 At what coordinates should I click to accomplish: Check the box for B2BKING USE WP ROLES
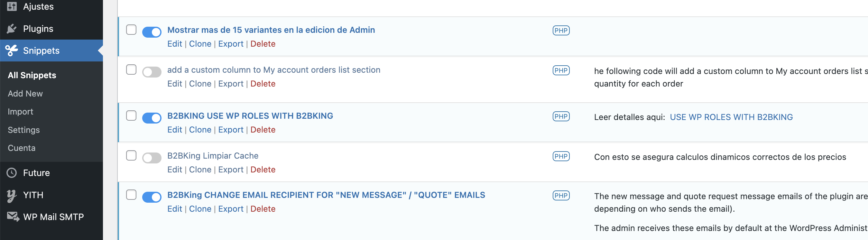coord(131,116)
